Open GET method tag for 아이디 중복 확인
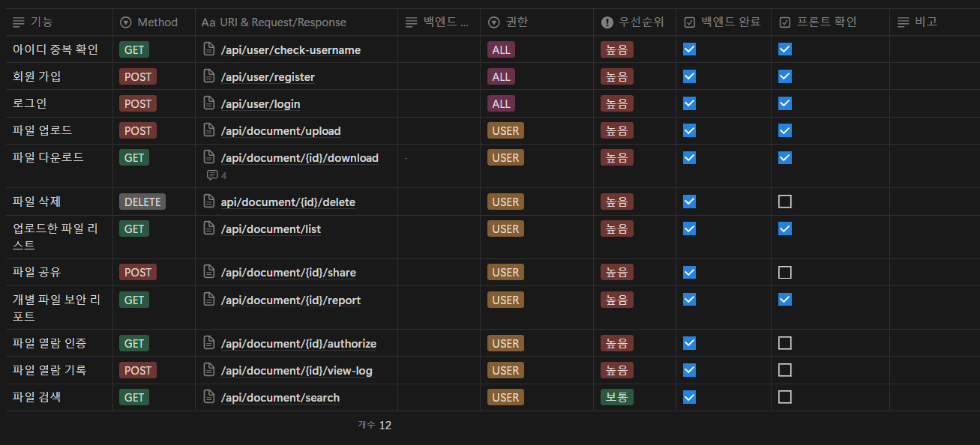This screenshot has height=445, width=980. (134, 50)
